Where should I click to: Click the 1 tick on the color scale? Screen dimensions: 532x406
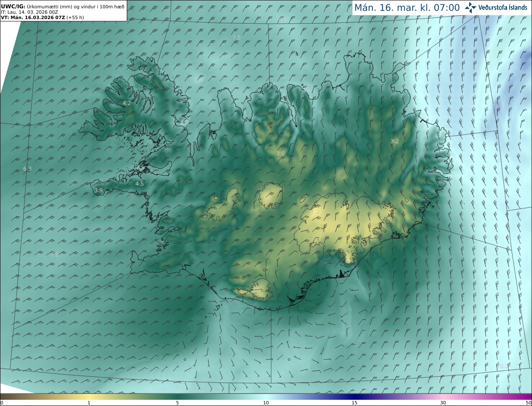pyautogui.click(x=89, y=403)
